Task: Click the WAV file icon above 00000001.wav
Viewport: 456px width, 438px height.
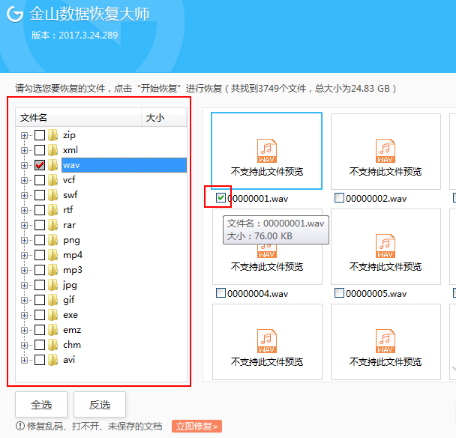Action: [267, 151]
